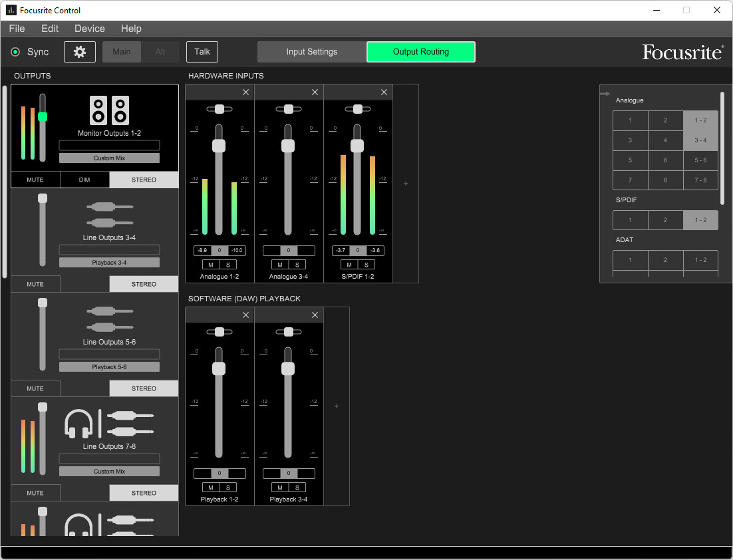This screenshot has width=733, height=560.
Task: Toggle STEREO on Line Outputs 5-6
Action: (x=144, y=388)
